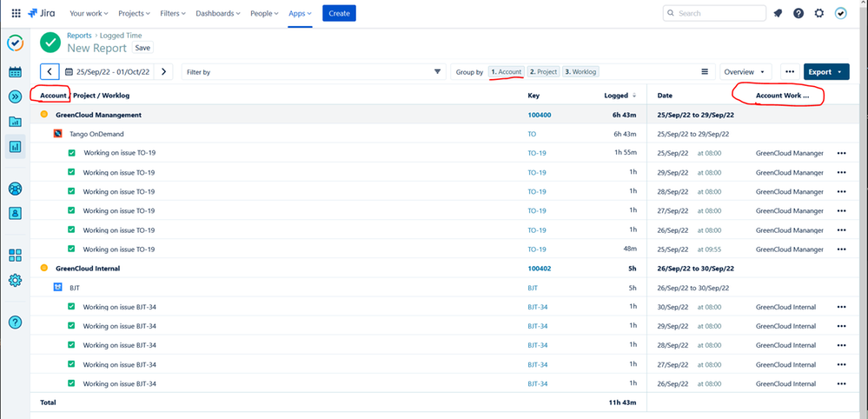Toggle the 2. Project grouping chip

point(543,72)
